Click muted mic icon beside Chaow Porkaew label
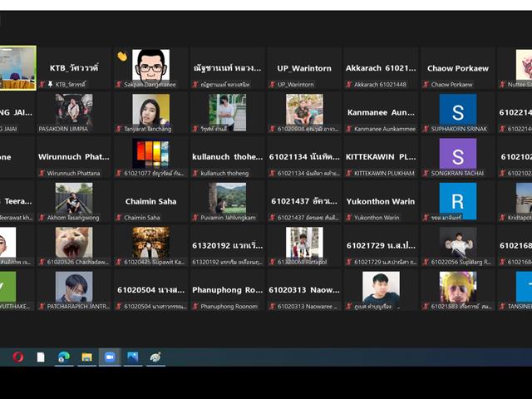The width and height of the screenshot is (532, 399). pos(426,84)
